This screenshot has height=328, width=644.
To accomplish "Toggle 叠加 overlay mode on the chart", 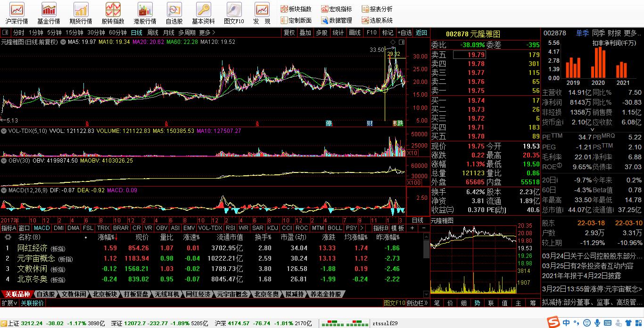I will click(x=305, y=33).
